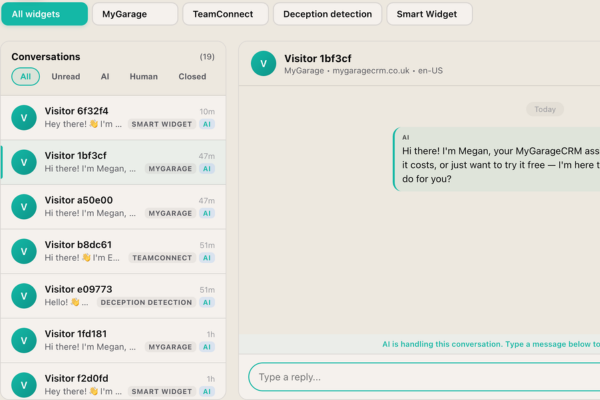Click the avatar icon of Visitor f2d0fd
Viewport: 600px width, 400px height.
click(x=24, y=385)
